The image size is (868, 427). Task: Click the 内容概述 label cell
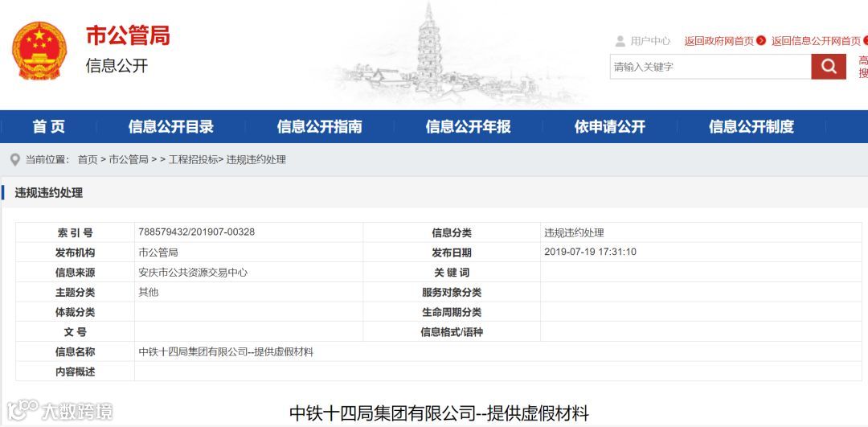[76, 372]
